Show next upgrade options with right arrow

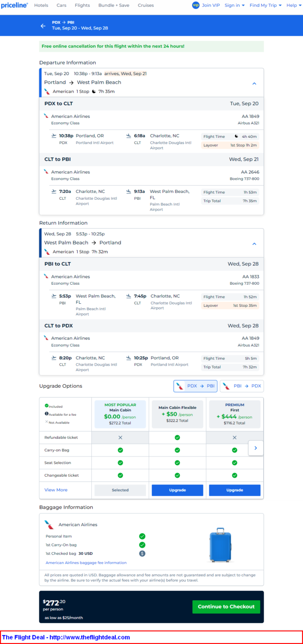[x=256, y=448]
